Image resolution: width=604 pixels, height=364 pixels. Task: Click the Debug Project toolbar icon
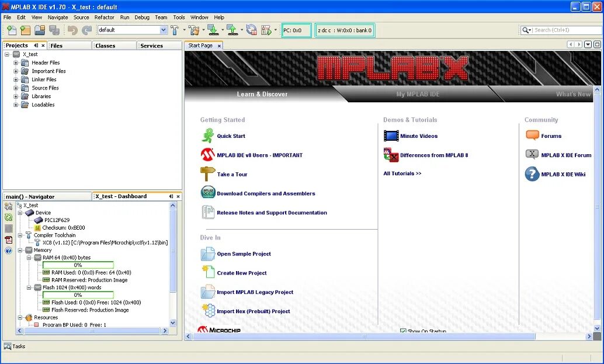click(266, 30)
